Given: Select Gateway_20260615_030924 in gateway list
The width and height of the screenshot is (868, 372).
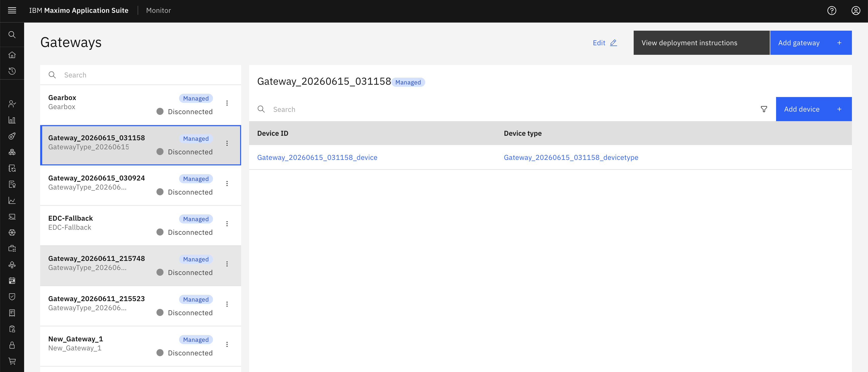Looking at the screenshot, I should pyautogui.click(x=140, y=185).
